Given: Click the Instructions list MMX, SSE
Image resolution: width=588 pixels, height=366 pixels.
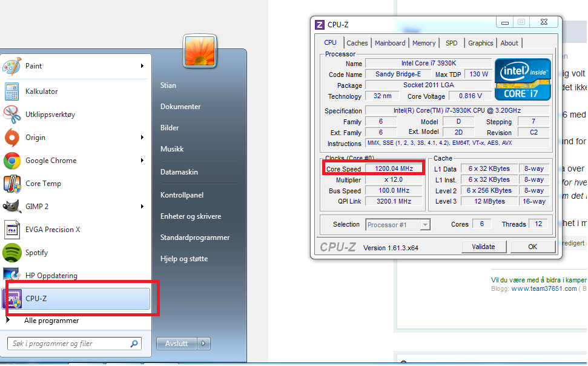Looking at the screenshot, I should pos(457,142).
